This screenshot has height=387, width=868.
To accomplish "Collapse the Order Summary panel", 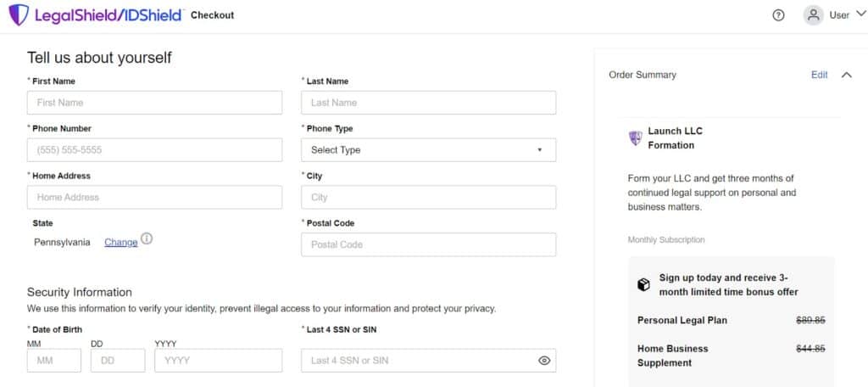I will pyautogui.click(x=847, y=75).
